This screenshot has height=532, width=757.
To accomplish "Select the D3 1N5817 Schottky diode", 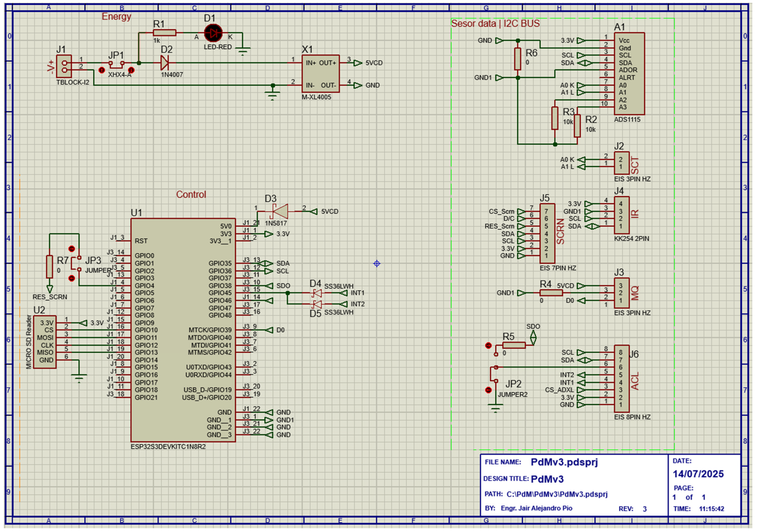I will click(280, 211).
